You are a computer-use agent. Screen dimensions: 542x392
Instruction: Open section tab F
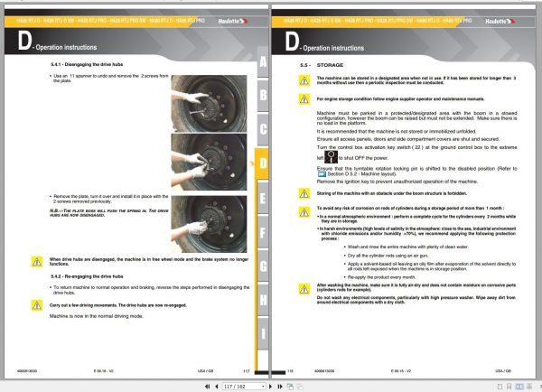(x=263, y=232)
